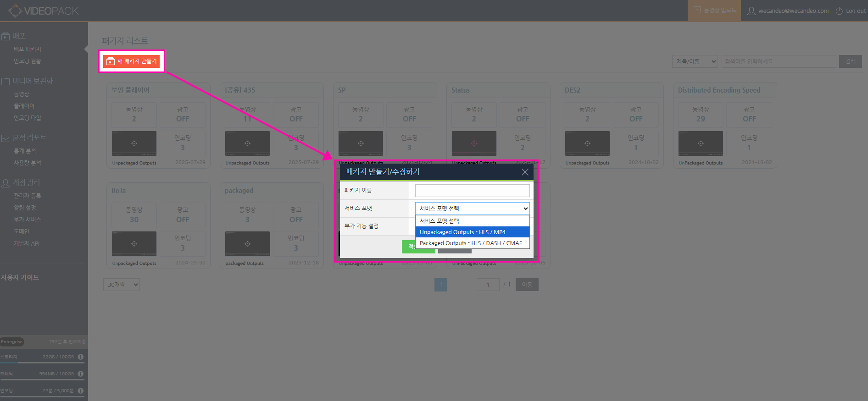868x401 pixels.
Task: Click the Enterprise plan badge
Action: [x=12, y=342]
